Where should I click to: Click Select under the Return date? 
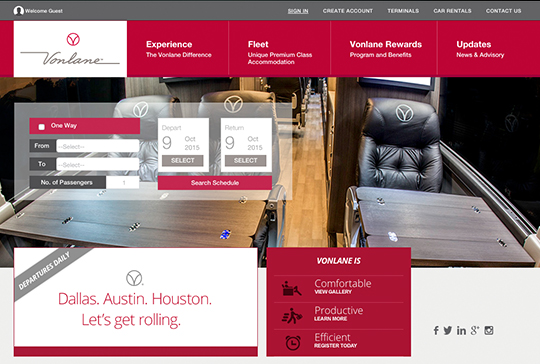(x=246, y=160)
